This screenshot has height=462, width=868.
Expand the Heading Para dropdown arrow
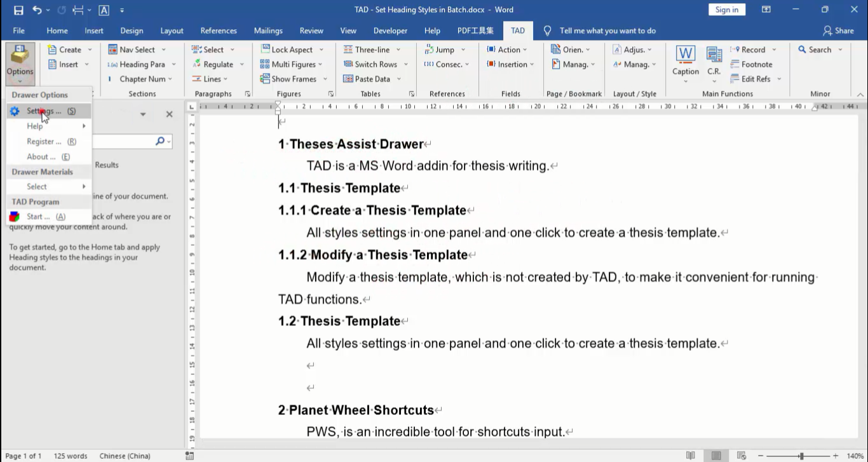[x=173, y=64]
